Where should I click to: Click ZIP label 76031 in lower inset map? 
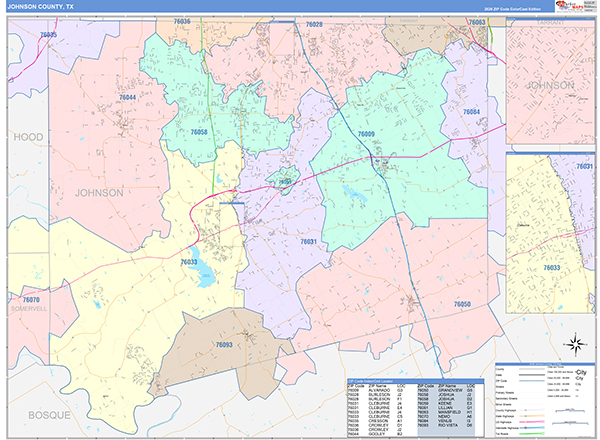click(x=585, y=166)
